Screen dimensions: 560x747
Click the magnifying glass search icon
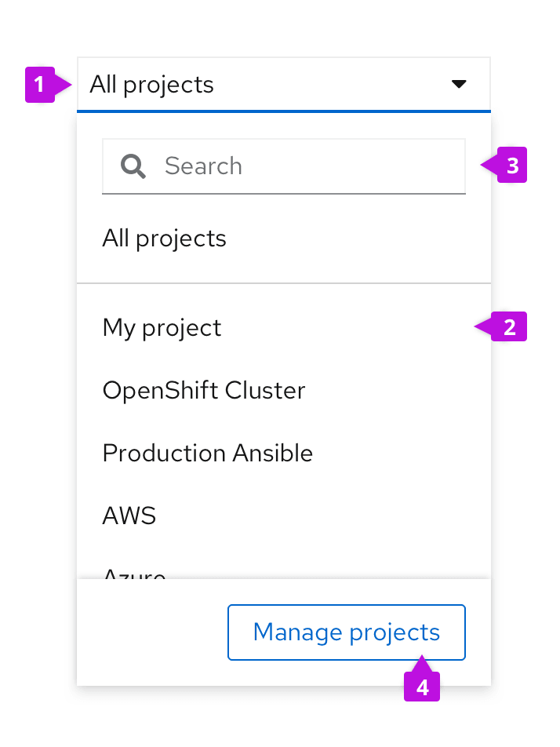click(133, 166)
